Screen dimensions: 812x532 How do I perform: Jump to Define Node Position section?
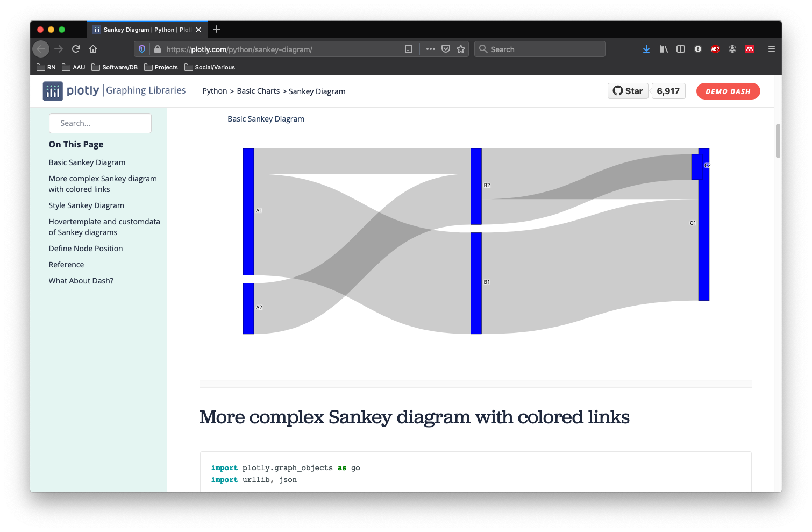[86, 249]
